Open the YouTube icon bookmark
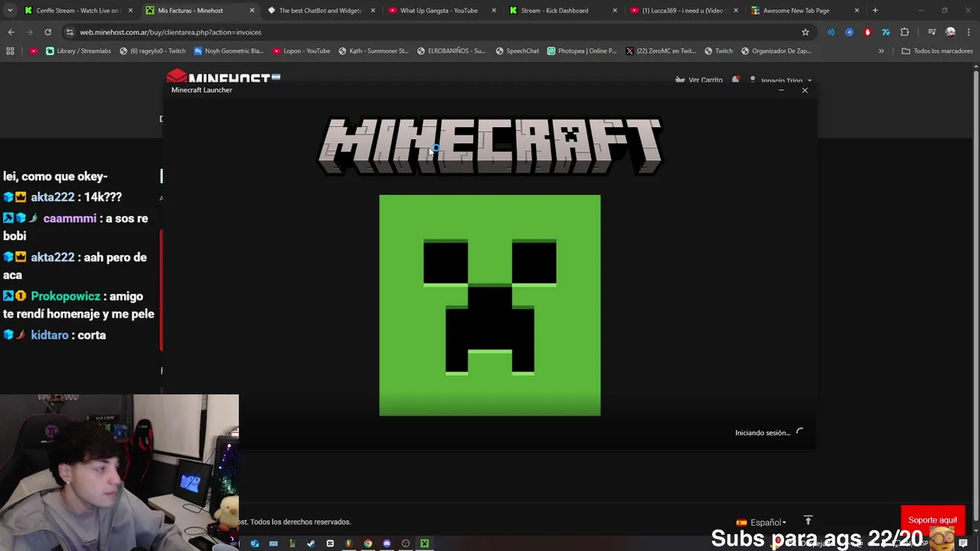This screenshot has width=980, height=551. pyautogui.click(x=34, y=51)
